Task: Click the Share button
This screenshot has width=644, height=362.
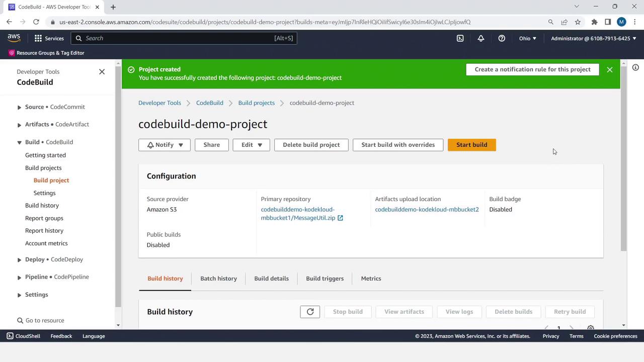Action: 211,145
